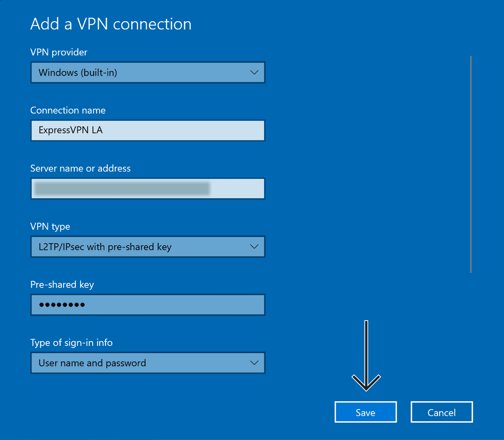Click the Cancel button

(442, 412)
